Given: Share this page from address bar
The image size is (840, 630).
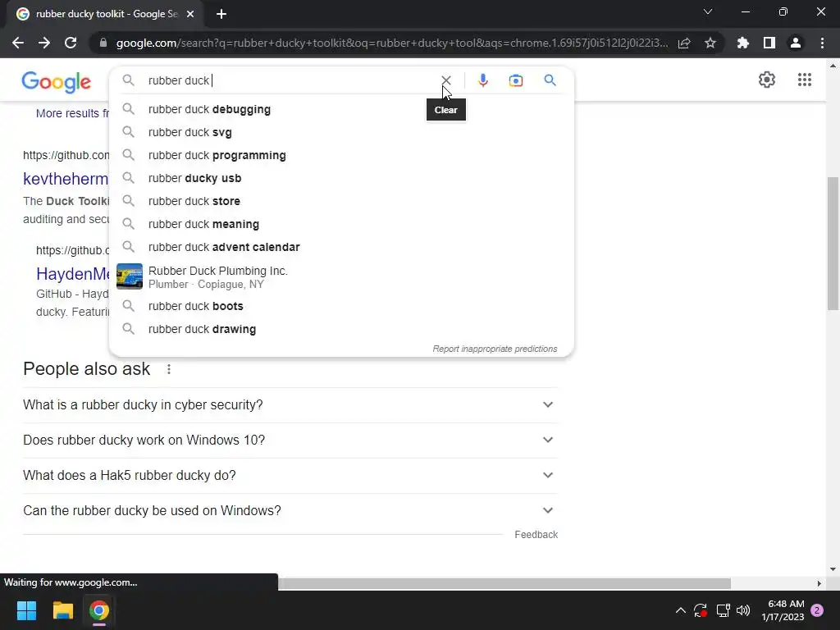Looking at the screenshot, I should click(x=684, y=43).
